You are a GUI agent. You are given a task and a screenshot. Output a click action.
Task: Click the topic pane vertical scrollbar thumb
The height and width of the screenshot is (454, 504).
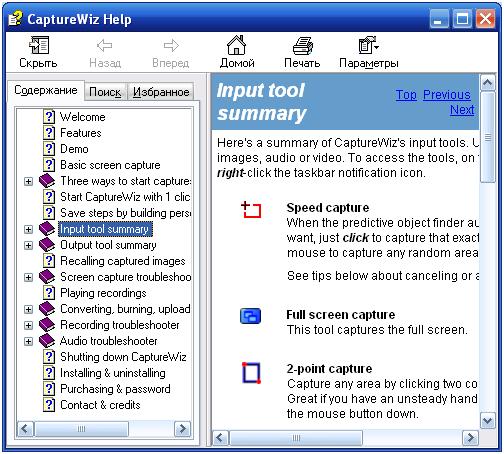point(488,137)
